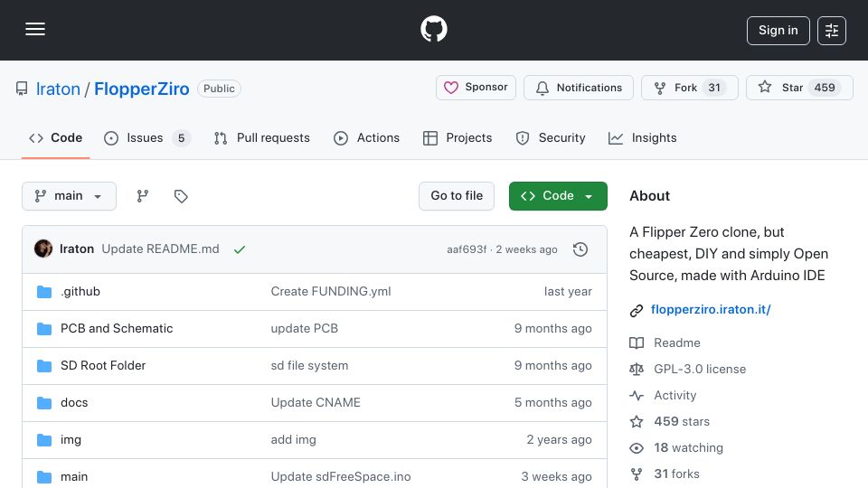
Task: View tags via the tag icon
Action: click(181, 196)
